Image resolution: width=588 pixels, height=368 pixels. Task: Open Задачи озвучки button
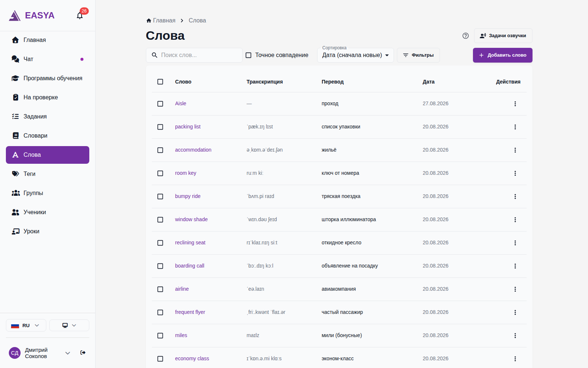[503, 36]
